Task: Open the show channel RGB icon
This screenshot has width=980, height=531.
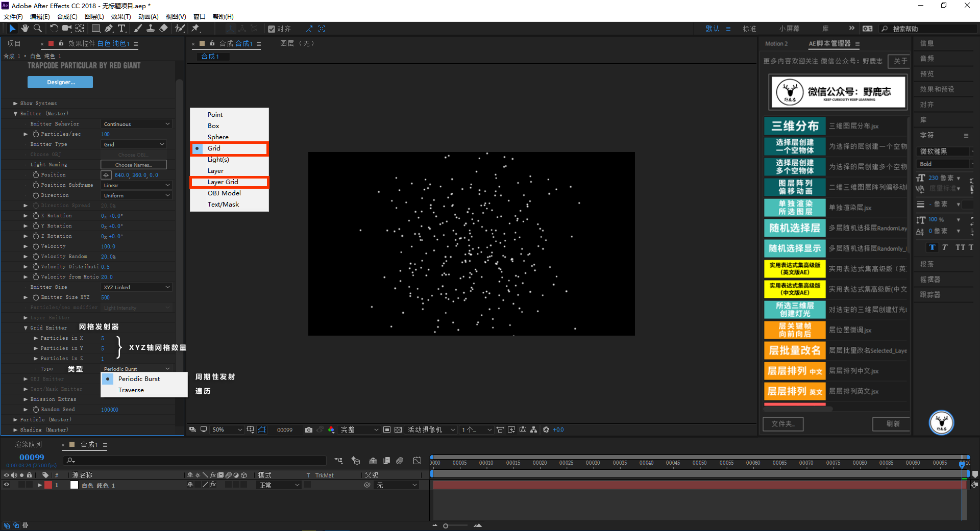Action: click(331, 430)
